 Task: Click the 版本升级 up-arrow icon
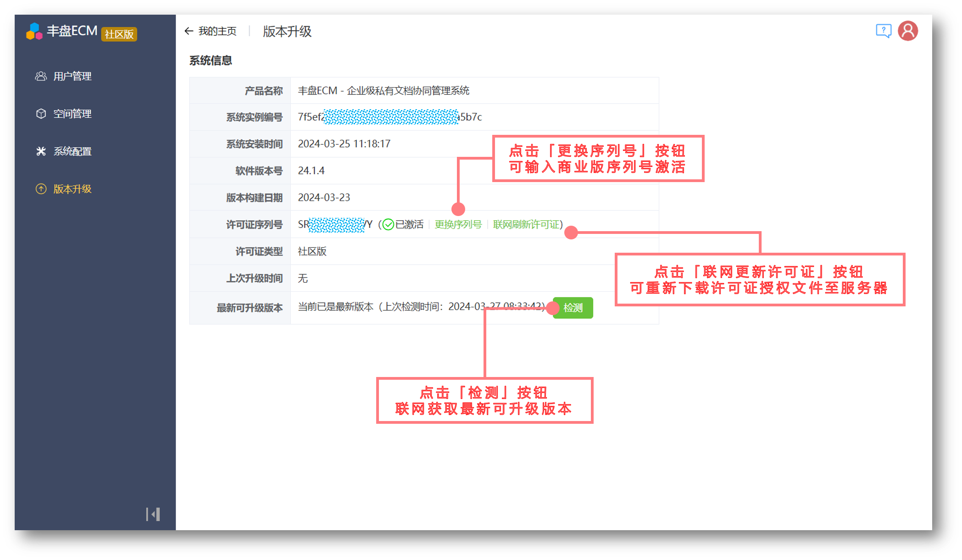point(41,189)
